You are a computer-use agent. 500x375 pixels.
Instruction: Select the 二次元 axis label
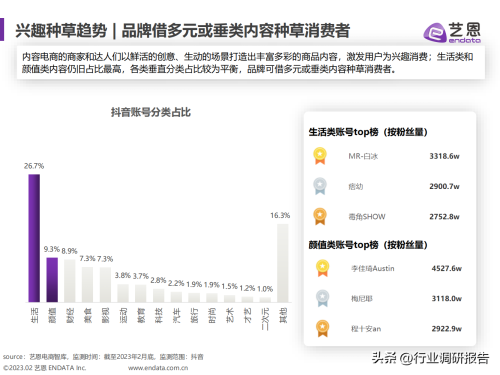[265, 319]
